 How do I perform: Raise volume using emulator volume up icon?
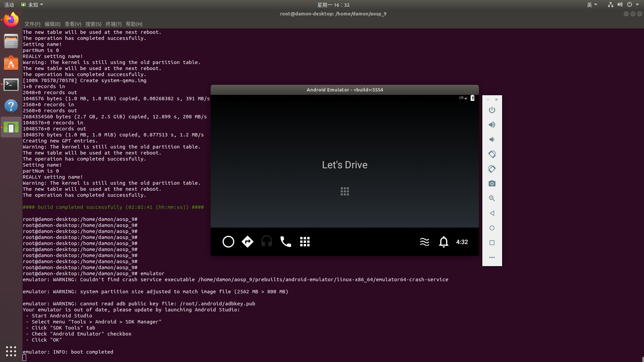coord(492,125)
